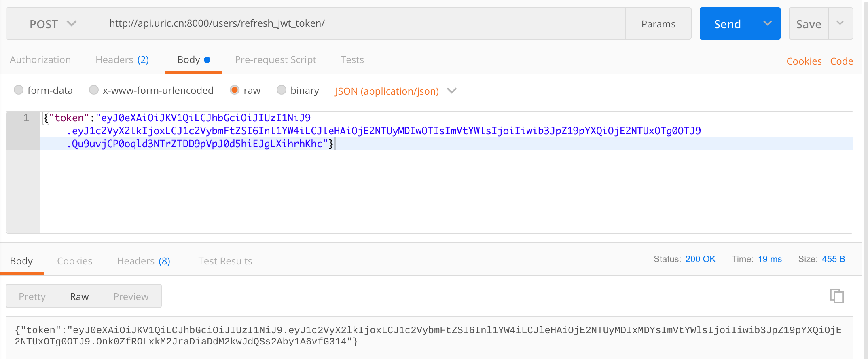The width and height of the screenshot is (868, 359).
Task: Select line number 1 in editor gutter
Action: tap(26, 118)
